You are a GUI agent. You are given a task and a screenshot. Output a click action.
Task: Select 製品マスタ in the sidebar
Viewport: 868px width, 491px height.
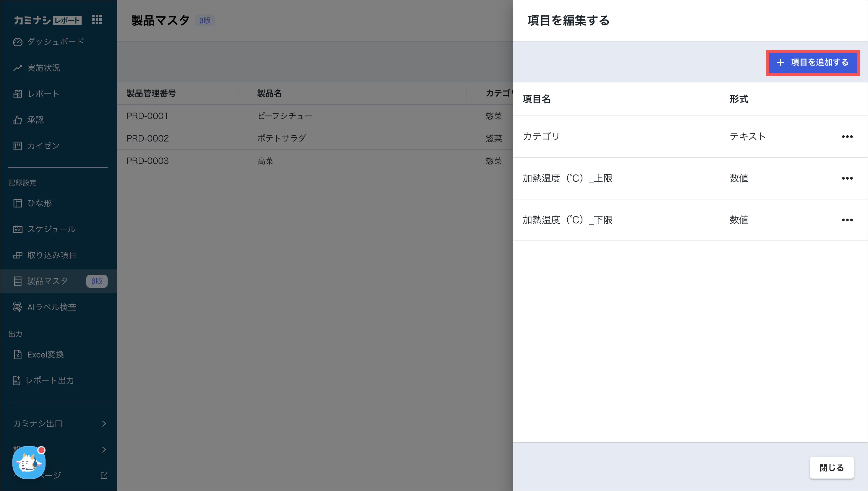pyautogui.click(x=48, y=281)
